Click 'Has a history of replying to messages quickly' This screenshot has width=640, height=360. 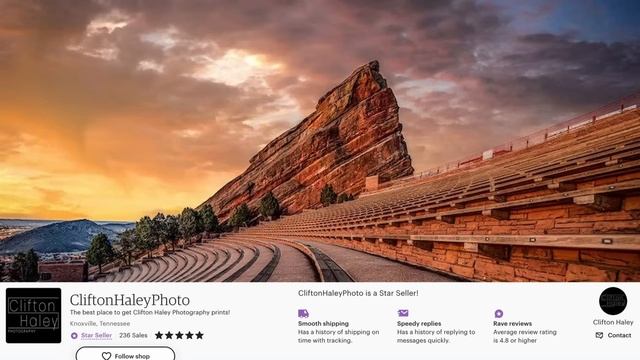pyautogui.click(x=436, y=336)
